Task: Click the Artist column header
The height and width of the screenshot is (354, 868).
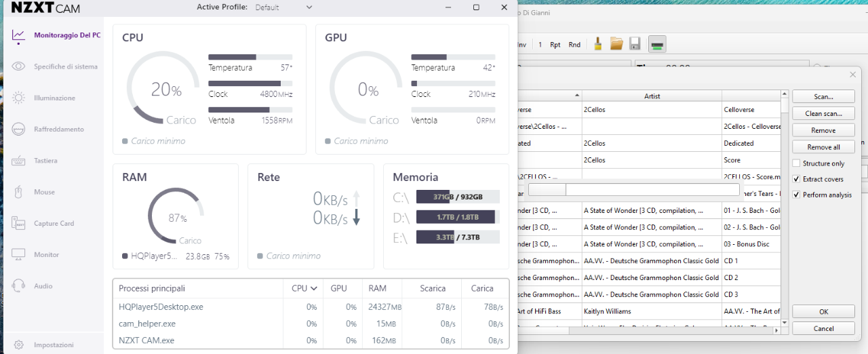Action: click(652, 96)
